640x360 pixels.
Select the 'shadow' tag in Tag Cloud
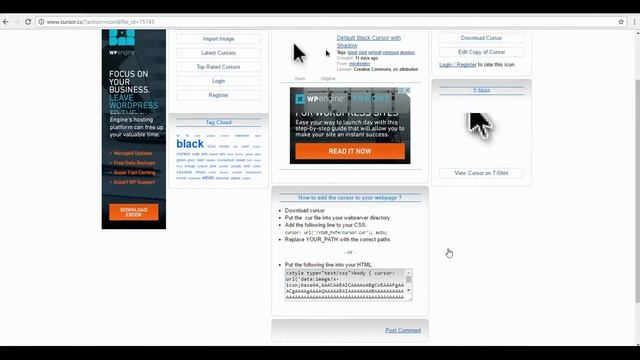coord(184,172)
